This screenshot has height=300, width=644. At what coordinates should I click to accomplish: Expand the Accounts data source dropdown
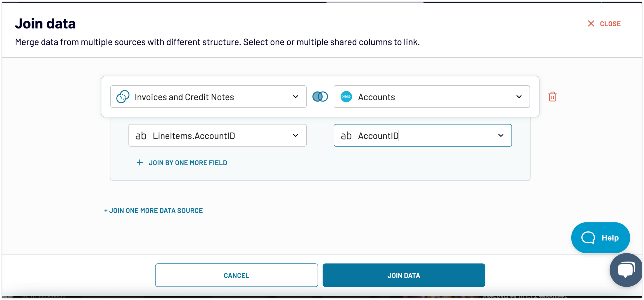click(x=519, y=97)
